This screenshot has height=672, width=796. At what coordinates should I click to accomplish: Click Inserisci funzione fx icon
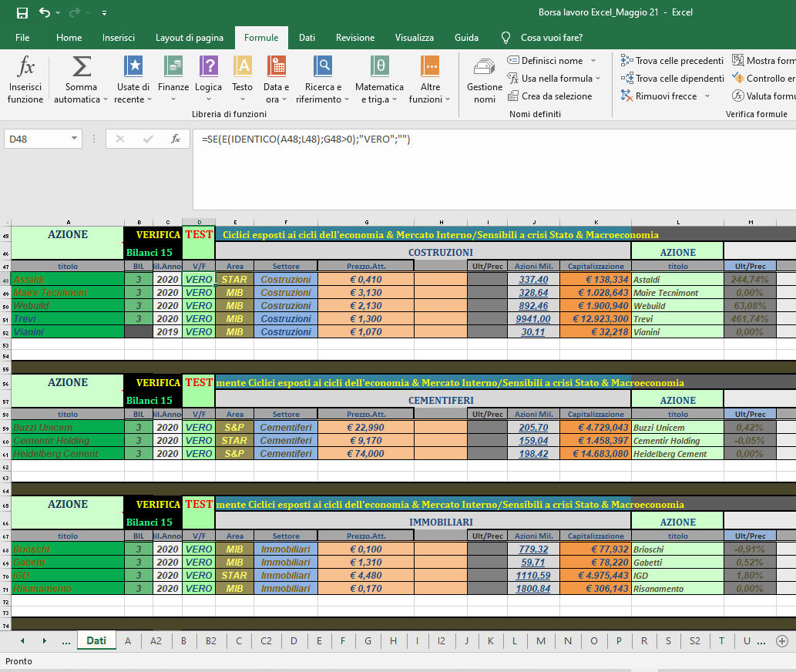(x=25, y=66)
